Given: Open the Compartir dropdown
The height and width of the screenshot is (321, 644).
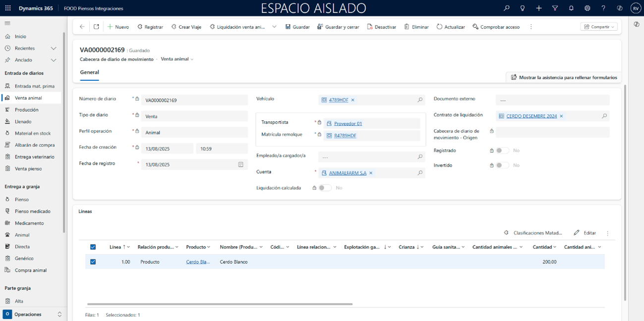Looking at the screenshot, I should point(599,27).
